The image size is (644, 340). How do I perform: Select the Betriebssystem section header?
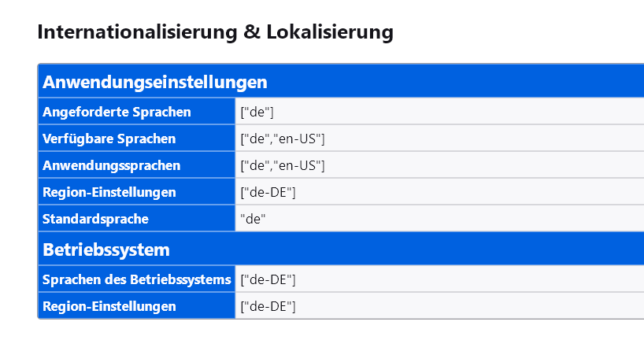[x=106, y=250]
